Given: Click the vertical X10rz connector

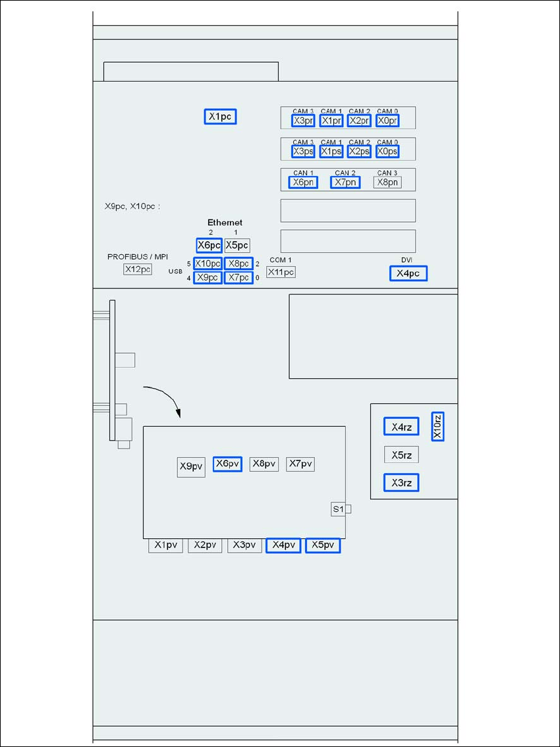Looking at the screenshot, I should point(437,426).
